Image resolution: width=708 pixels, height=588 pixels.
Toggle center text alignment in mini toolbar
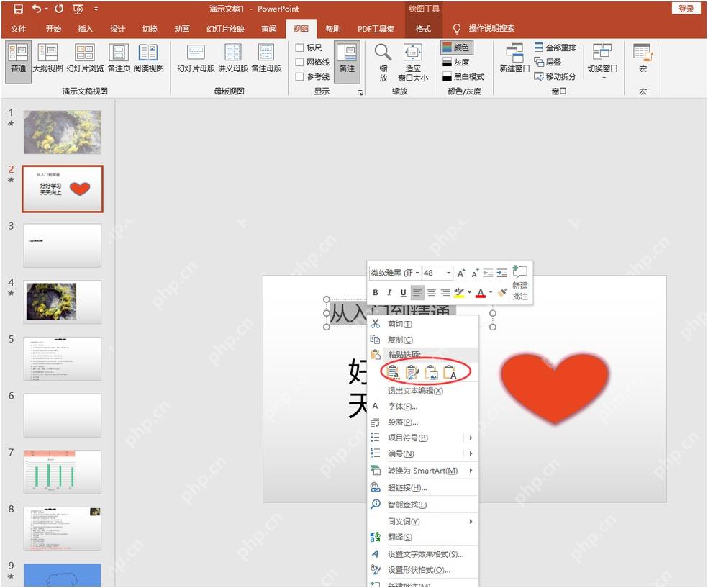pos(431,293)
